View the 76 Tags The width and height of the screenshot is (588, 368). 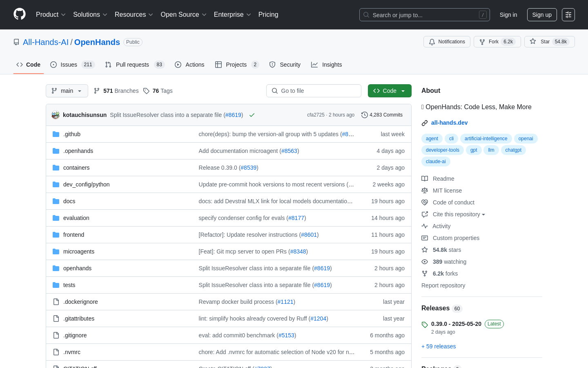[158, 91]
